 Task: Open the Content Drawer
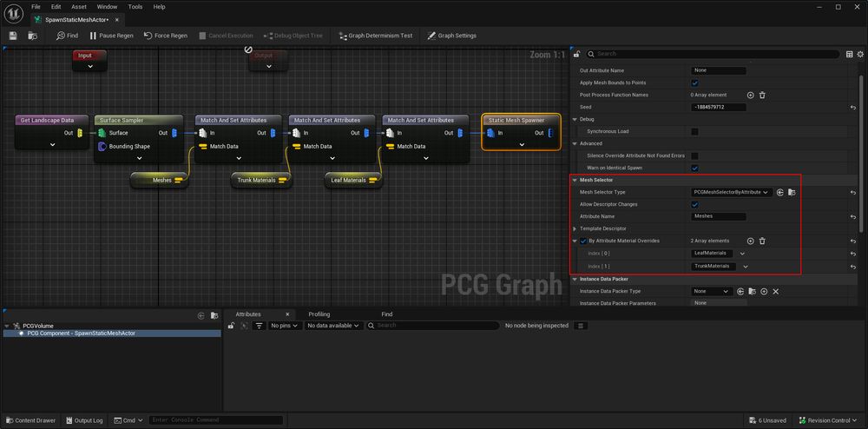(x=30, y=420)
